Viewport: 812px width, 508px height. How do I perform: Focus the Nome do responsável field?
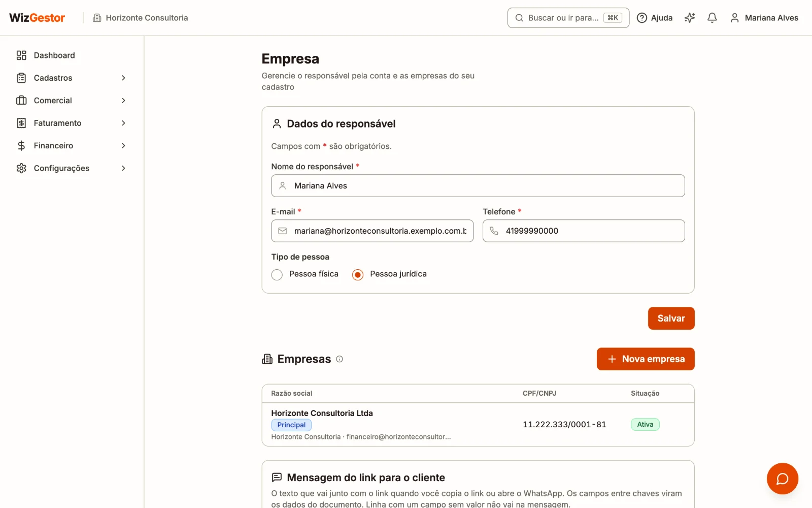(478, 186)
